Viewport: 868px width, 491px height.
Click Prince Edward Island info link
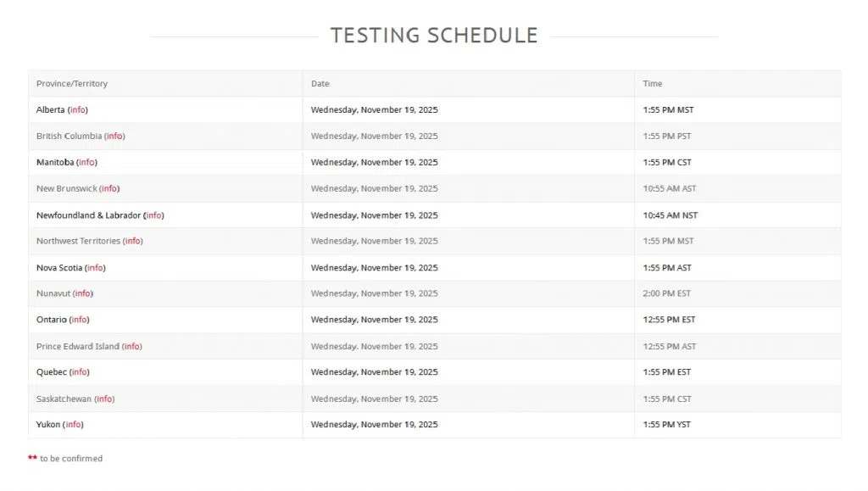pyautogui.click(x=131, y=347)
